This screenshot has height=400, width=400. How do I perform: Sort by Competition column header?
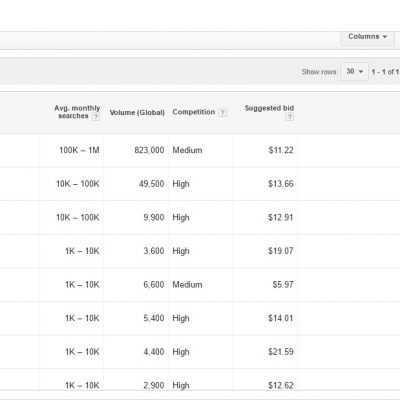coord(194,112)
